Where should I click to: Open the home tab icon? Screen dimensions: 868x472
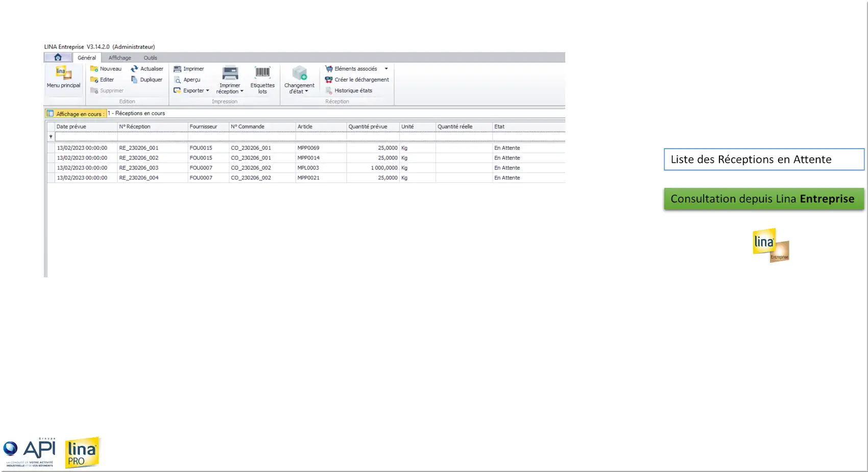(58, 57)
